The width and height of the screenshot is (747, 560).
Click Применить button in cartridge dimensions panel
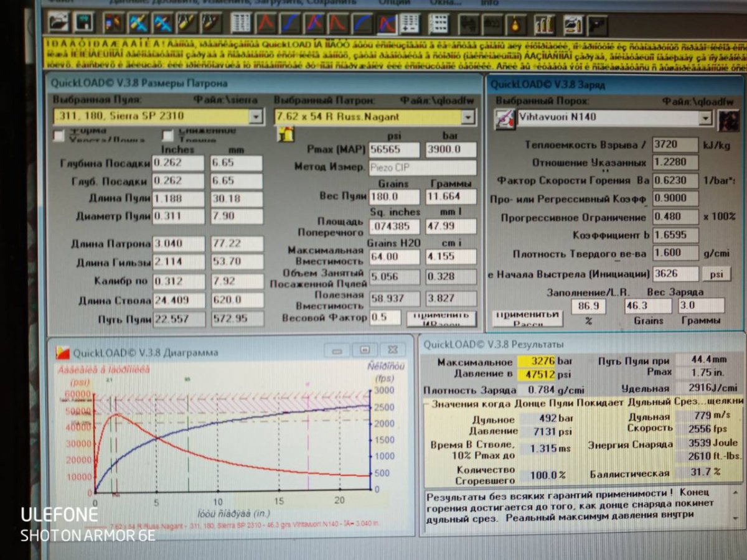441,319
